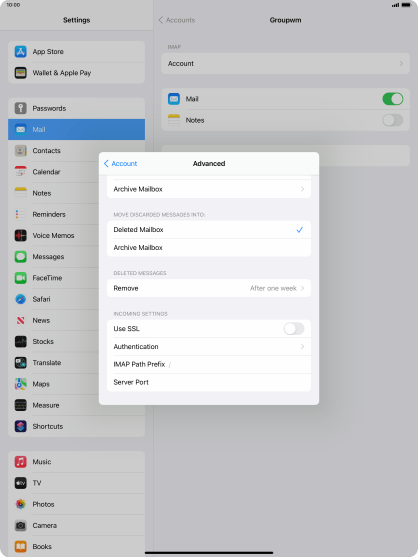
Task: Tap the Camera settings icon
Action: click(21, 525)
